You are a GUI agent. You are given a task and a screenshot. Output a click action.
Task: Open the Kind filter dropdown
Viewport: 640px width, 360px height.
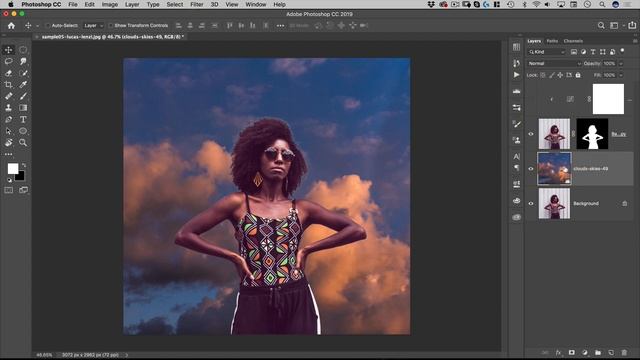[x=546, y=52]
